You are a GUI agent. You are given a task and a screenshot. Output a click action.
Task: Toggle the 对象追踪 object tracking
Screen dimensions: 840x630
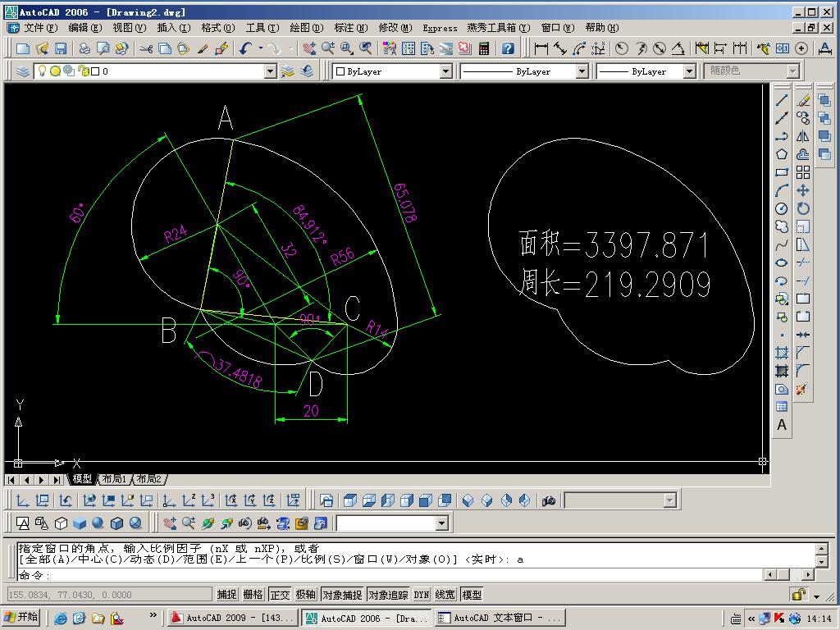click(x=388, y=595)
